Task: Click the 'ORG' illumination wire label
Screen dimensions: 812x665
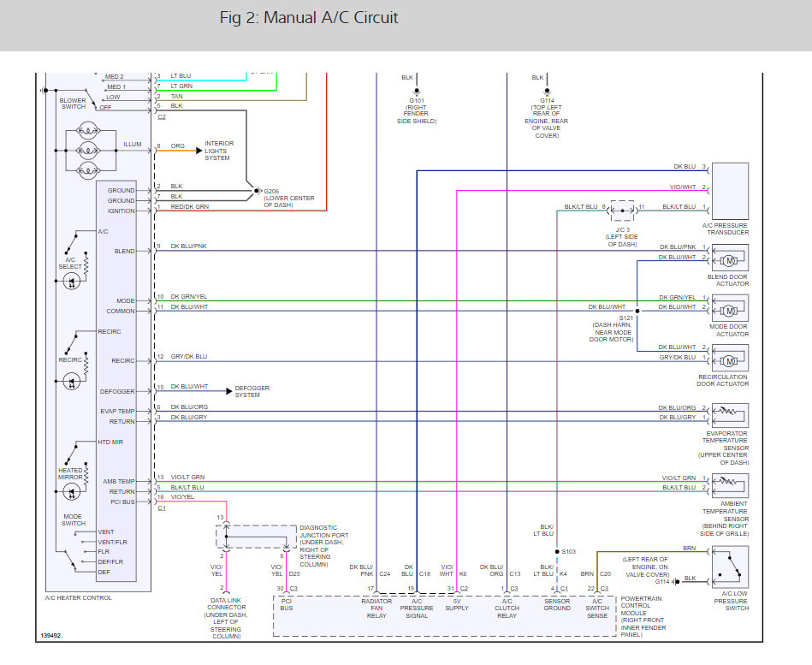Action: [x=178, y=146]
